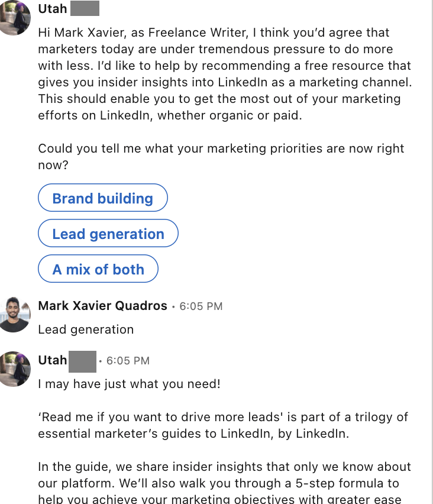This screenshot has width=433, height=504.
Task: Pick the A mix of both option
Action: [98, 269]
